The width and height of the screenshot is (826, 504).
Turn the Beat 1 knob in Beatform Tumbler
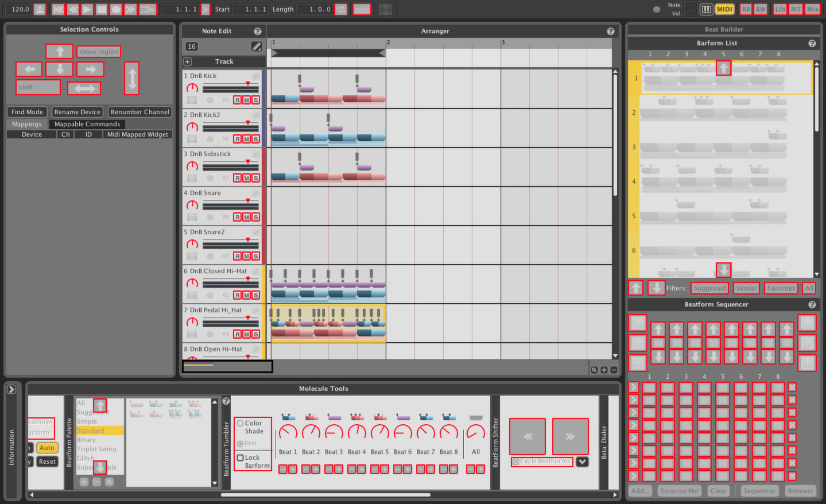coord(288,432)
